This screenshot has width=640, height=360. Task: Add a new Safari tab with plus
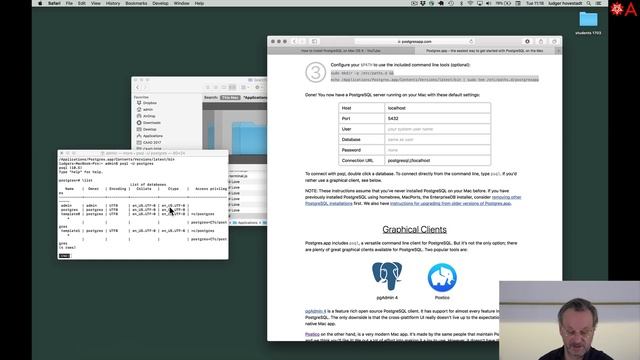tap(558, 51)
